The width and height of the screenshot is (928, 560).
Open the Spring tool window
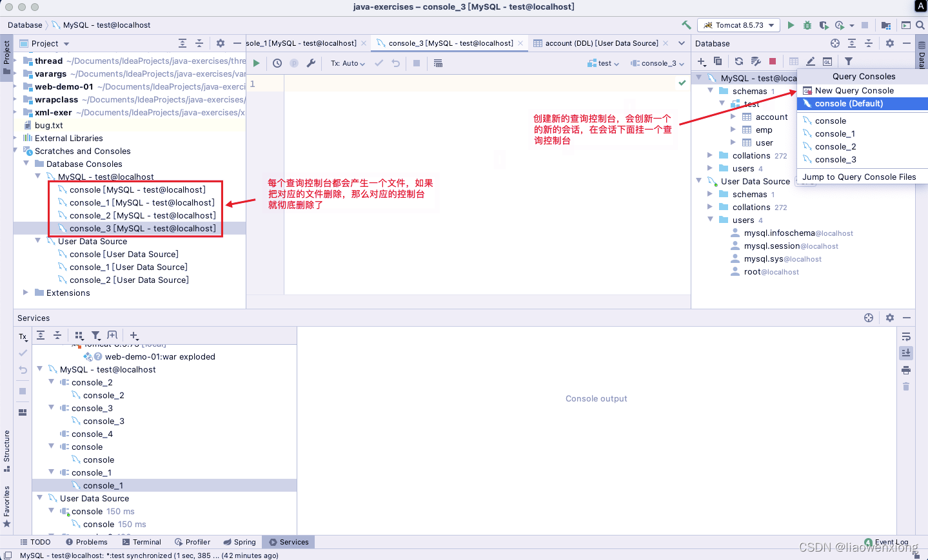click(x=239, y=542)
